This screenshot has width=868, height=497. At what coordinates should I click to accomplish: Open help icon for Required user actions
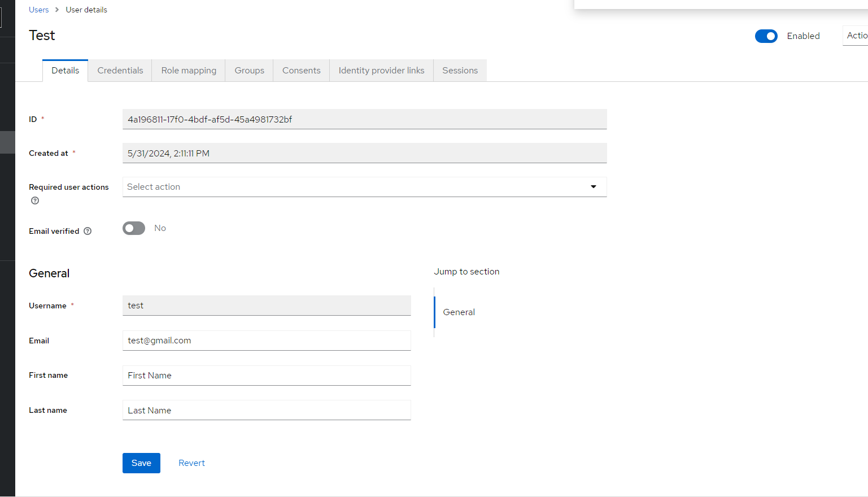pos(35,200)
